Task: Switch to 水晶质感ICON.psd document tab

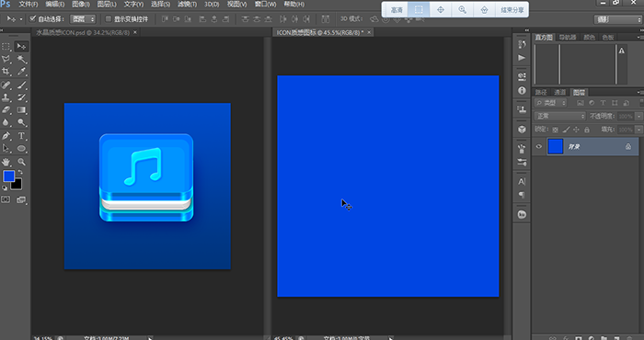Action: tap(83, 32)
